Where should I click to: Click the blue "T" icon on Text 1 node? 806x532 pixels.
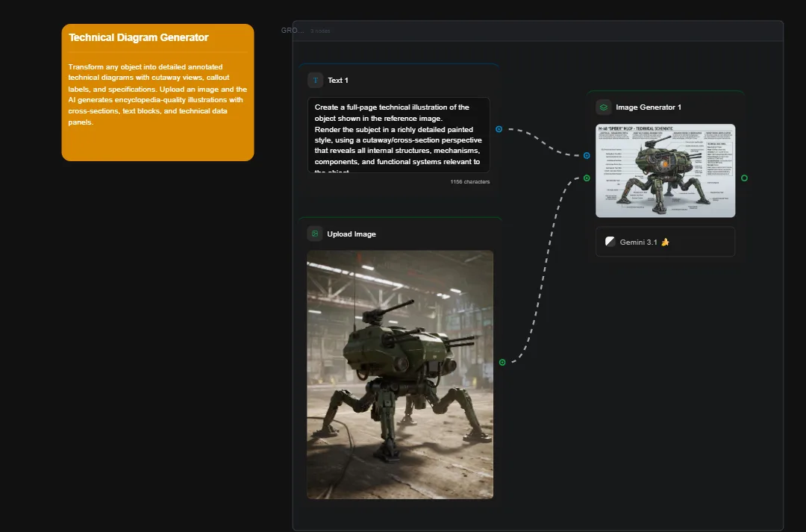314,80
